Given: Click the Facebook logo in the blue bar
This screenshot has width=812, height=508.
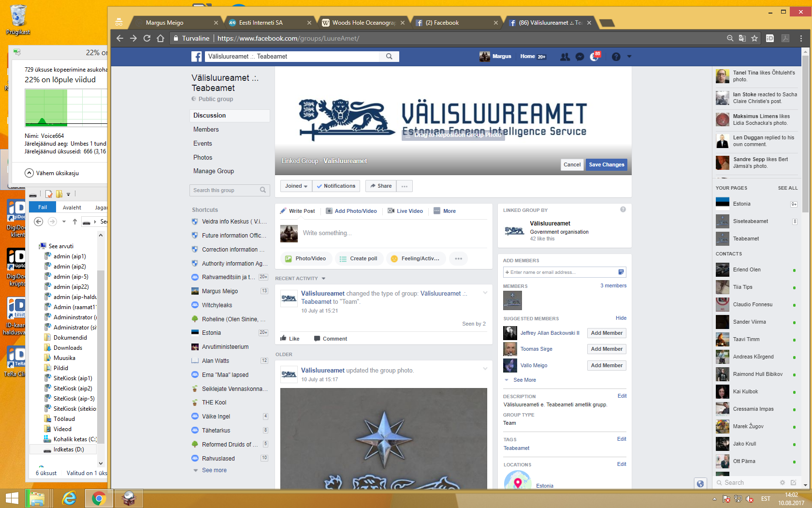Looking at the screenshot, I should click(196, 57).
